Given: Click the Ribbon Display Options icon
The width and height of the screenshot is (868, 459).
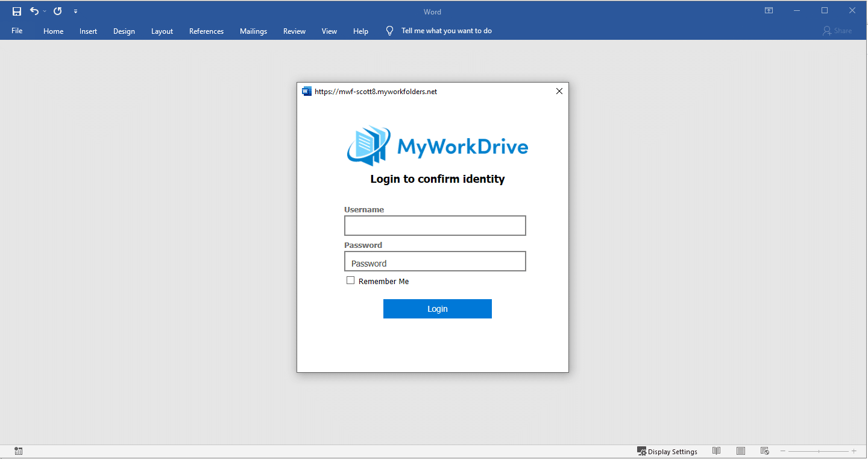Looking at the screenshot, I should tap(769, 11).
